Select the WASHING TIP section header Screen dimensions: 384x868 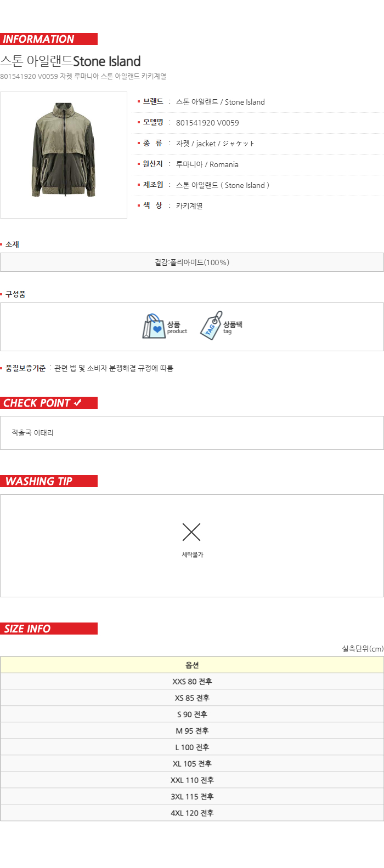49,481
